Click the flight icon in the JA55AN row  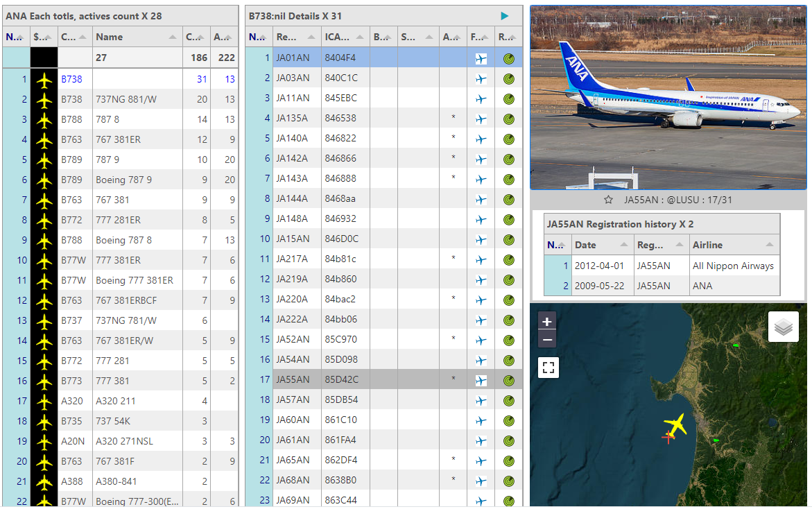(481, 381)
